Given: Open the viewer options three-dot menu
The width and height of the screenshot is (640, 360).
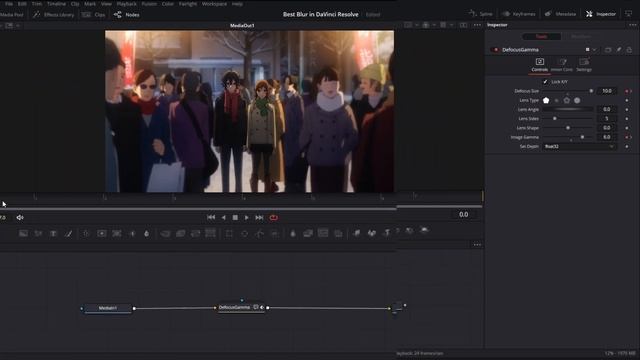Looking at the screenshot, I should (477, 25).
